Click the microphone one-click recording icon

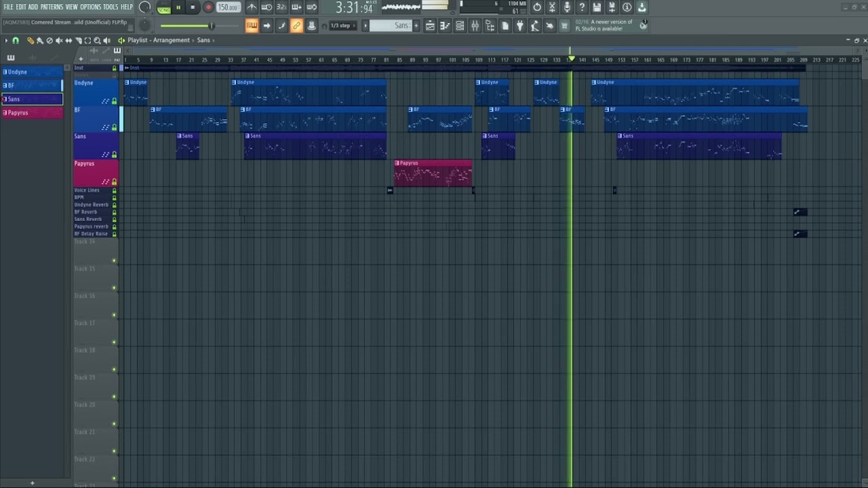coord(567,7)
